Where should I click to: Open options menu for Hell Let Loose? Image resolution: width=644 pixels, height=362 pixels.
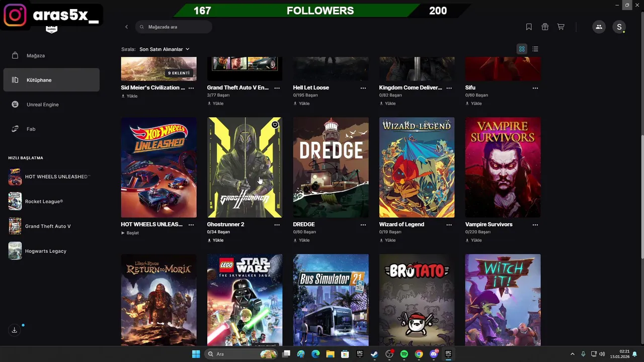[x=363, y=88]
